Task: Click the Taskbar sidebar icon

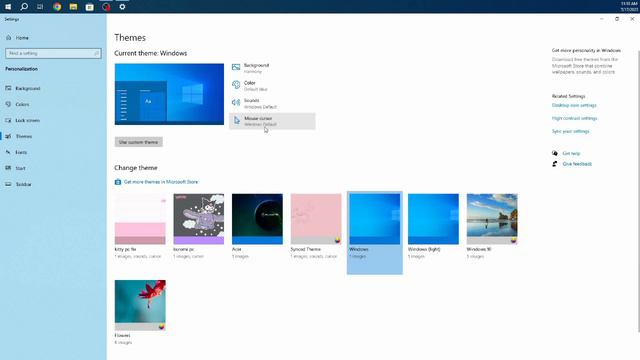Action: coord(8,184)
